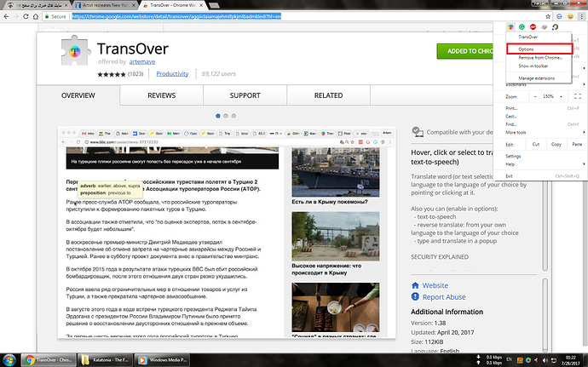
Task: Expand the Bookmarks submenu
Action: (540, 84)
